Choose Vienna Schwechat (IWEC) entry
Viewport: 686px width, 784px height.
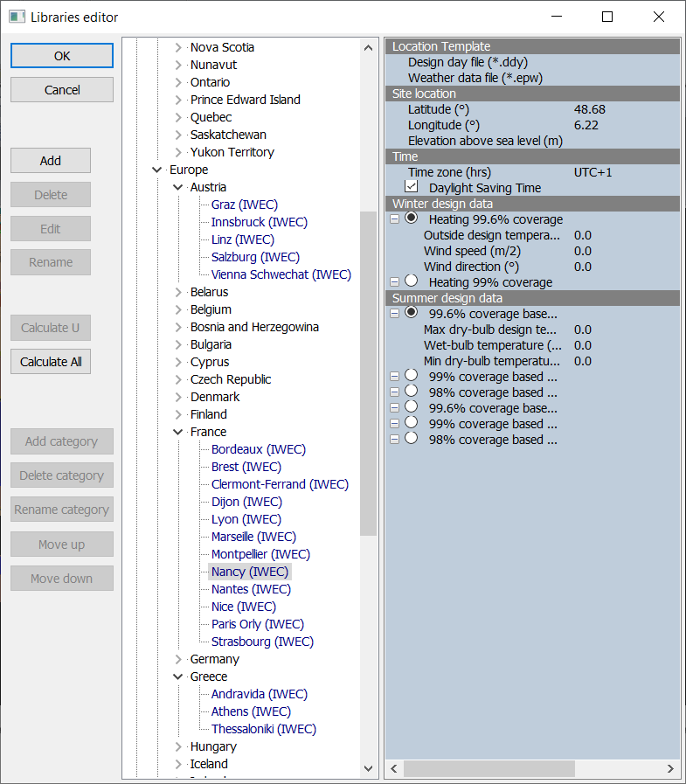pyautogui.click(x=281, y=274)
